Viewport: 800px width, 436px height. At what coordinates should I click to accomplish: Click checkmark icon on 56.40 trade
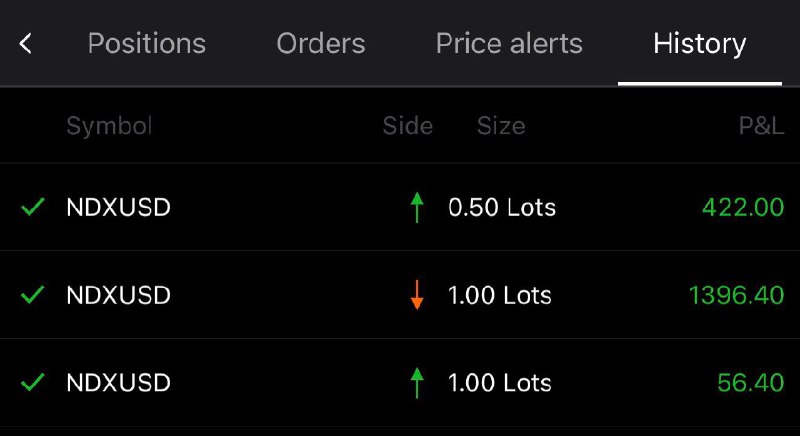coord(33,382)
